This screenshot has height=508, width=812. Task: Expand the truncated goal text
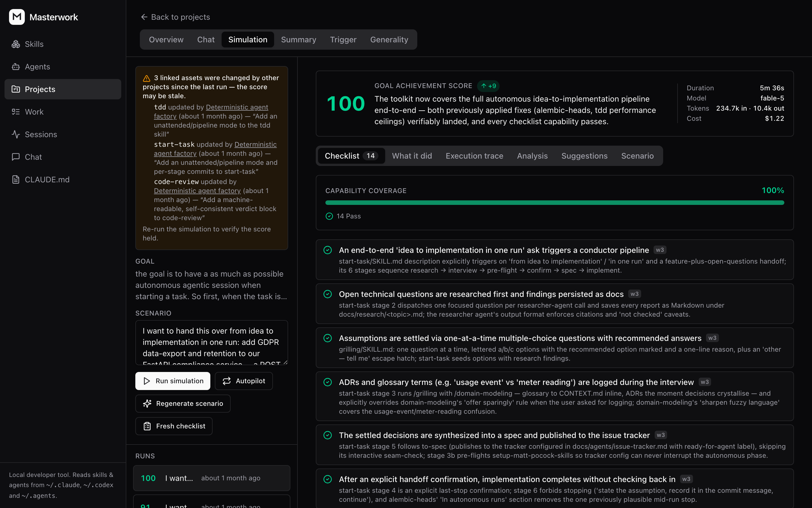211,285
